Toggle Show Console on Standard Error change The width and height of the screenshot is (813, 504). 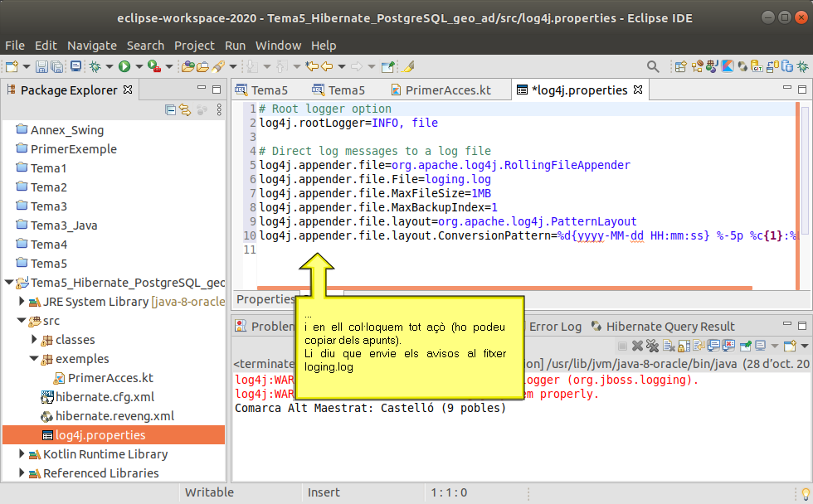729,346
